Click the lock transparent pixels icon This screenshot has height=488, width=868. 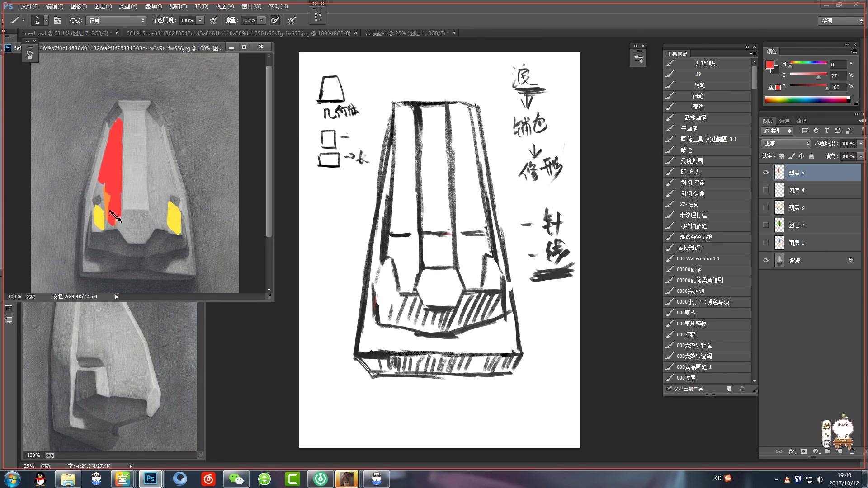(x=781, y=156)
